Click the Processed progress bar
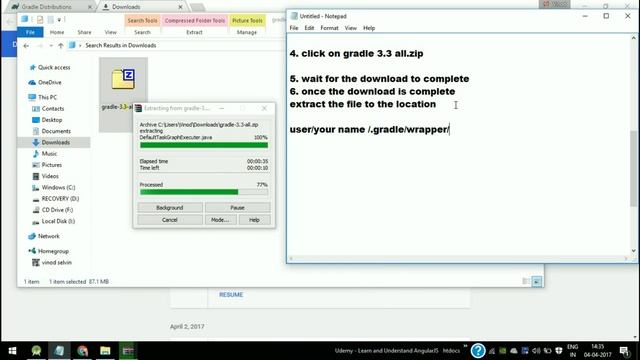 tap(204, 192)
